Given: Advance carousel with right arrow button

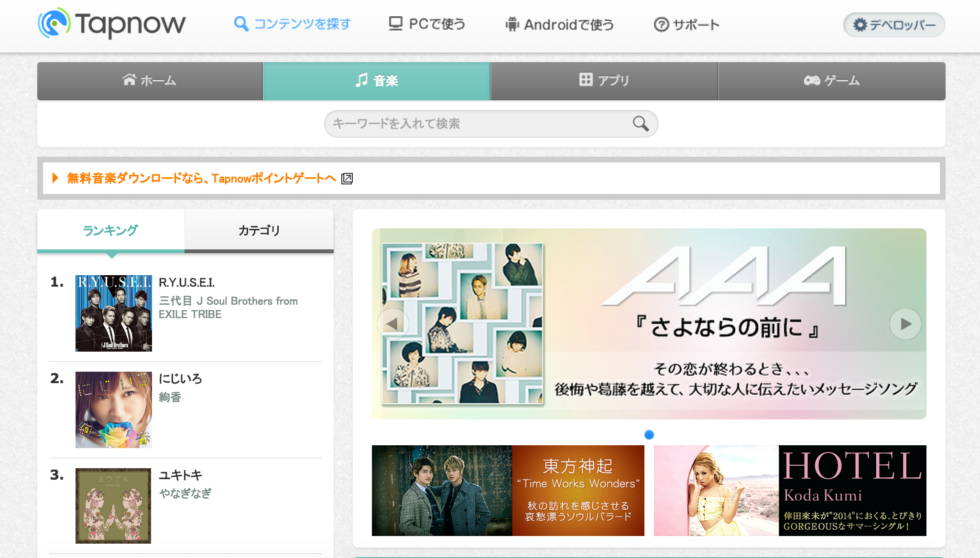Looking at the screenshot, I should point(905,324).
